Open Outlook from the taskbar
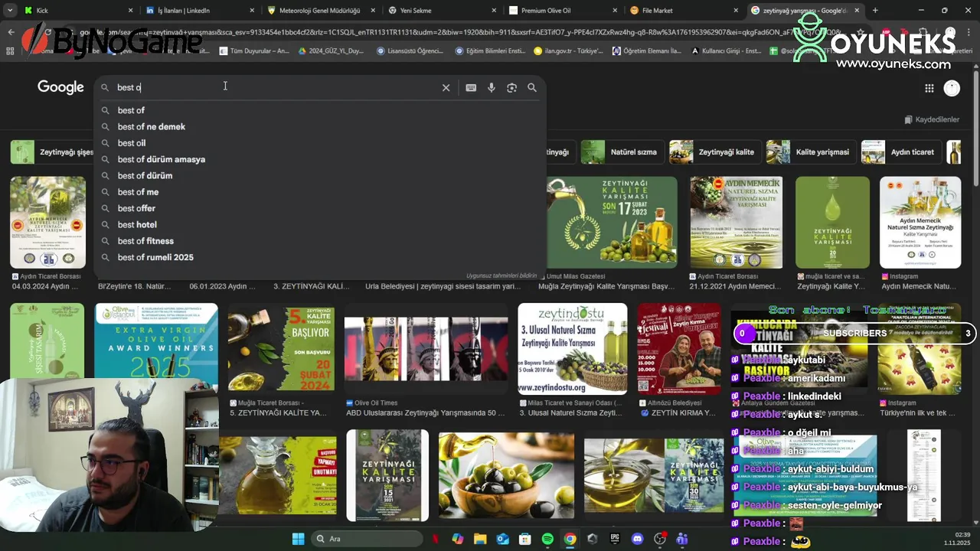 [x=502, y=539]
